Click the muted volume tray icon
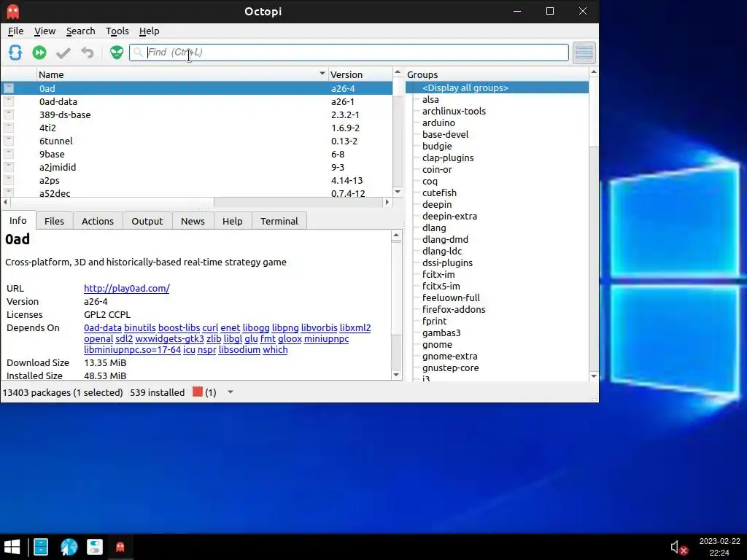This screenshot has height=560, width=747. tap(678, 548)
